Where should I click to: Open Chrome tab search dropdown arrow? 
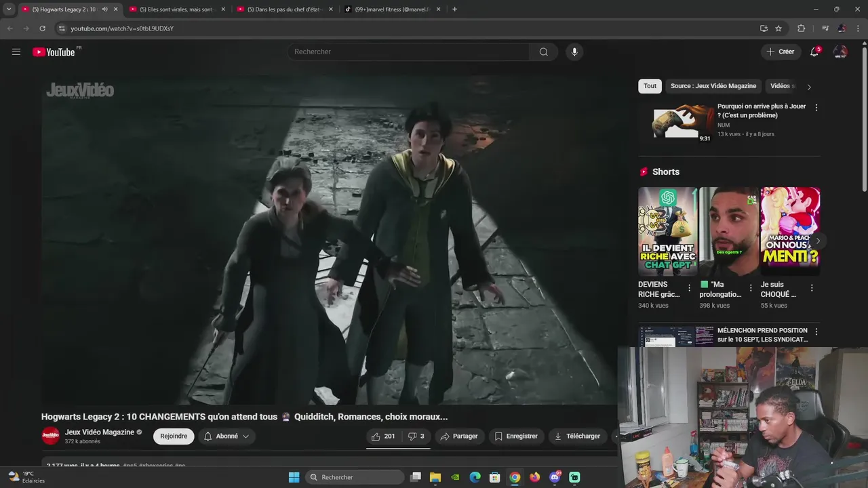(x=8, y=9)
